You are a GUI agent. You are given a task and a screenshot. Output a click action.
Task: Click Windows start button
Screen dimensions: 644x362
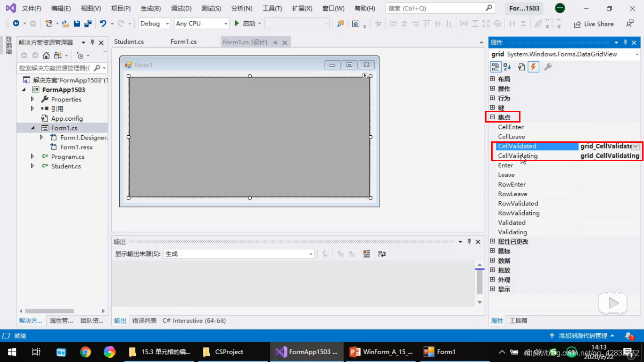(x=12, y=352)
